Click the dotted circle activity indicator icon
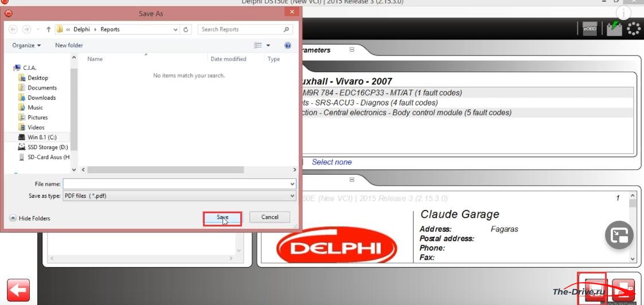 (634, 28)
